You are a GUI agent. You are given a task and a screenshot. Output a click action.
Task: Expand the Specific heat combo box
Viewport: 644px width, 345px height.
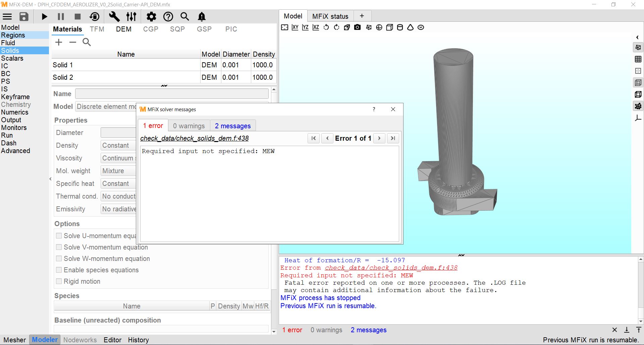(118, 184)
